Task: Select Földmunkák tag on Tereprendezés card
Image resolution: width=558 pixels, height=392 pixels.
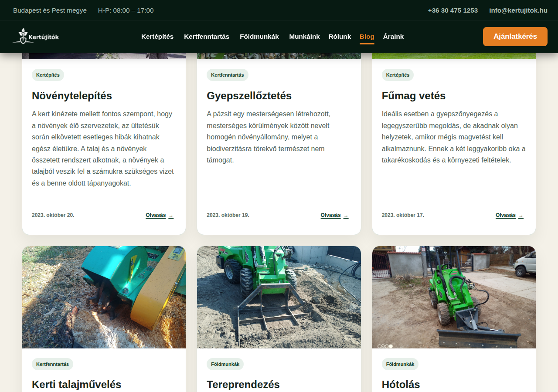Action: coord(225,364)
